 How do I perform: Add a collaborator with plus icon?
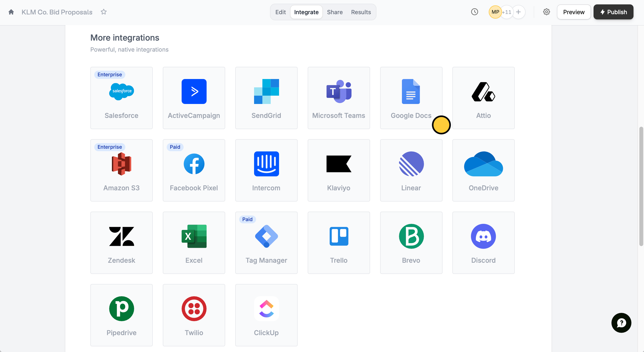click(x=518, y=12)
